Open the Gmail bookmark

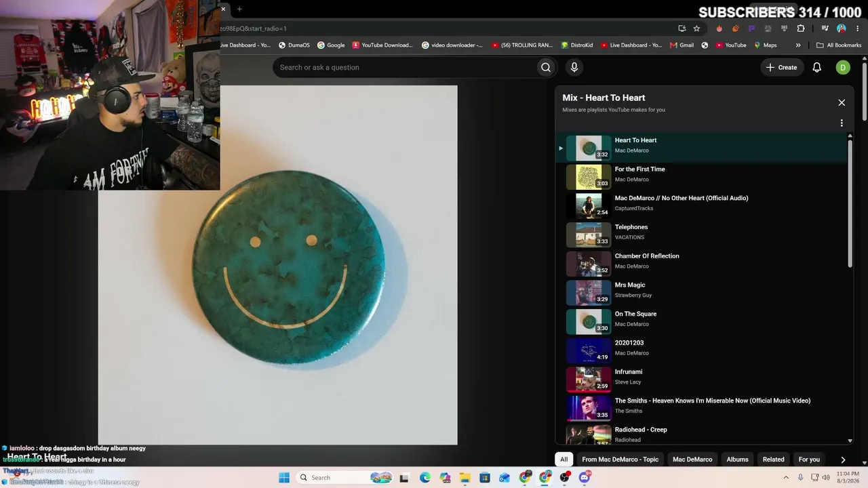(x=682, y=45)
